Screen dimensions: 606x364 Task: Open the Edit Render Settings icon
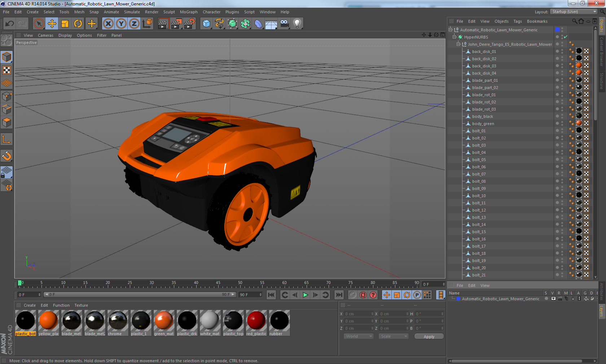point(190,24)
